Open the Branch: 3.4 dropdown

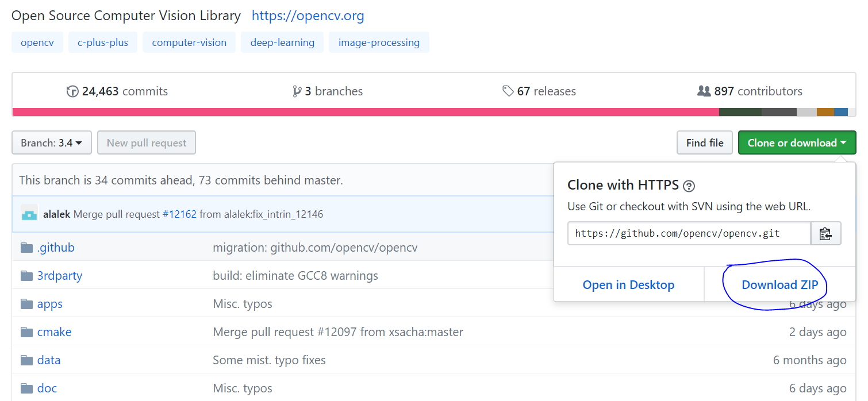point(52,143)
